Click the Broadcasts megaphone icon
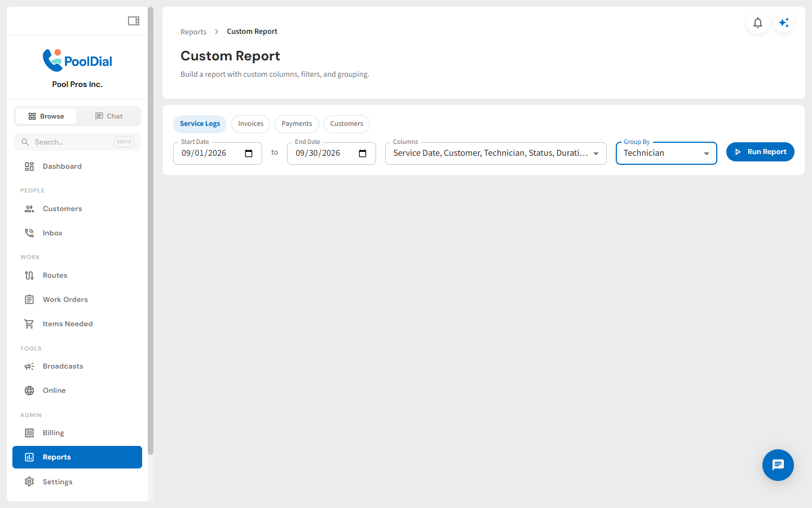 click(29, 366)
